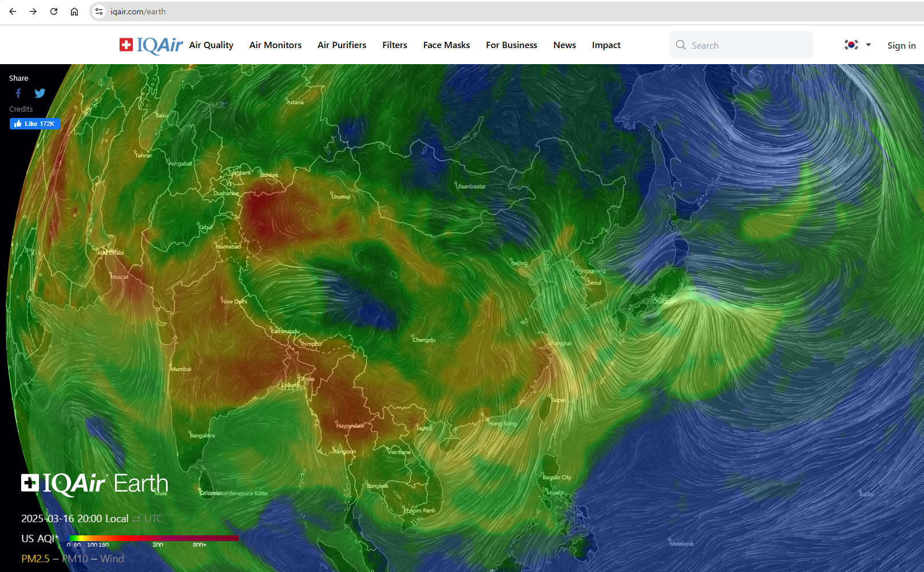Open the For Business menu
Screen dimensions: 924x572
(511, 45)
